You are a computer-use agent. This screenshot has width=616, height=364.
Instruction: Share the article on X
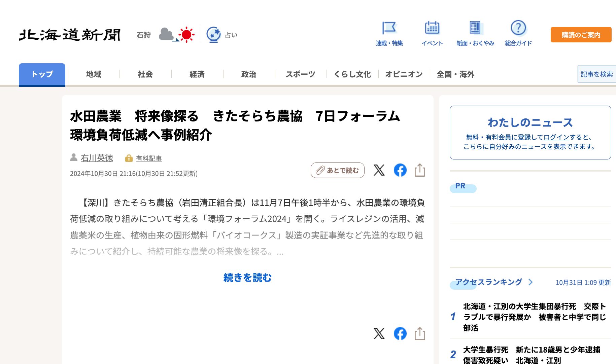coord(379,171)
